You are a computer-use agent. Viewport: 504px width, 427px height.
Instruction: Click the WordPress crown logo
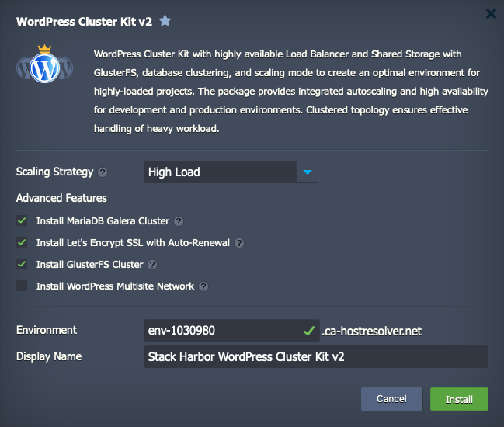tap(45, 64)
